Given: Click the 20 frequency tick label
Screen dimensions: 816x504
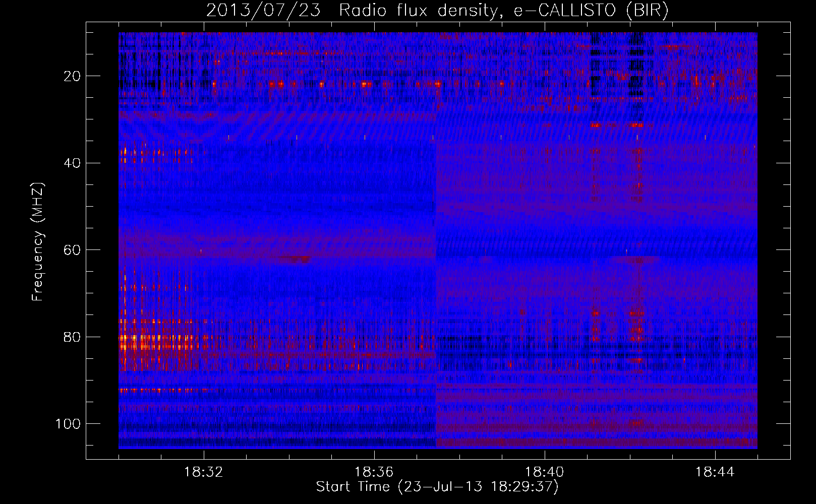Looking at the screenshot, I should (72, 76).
